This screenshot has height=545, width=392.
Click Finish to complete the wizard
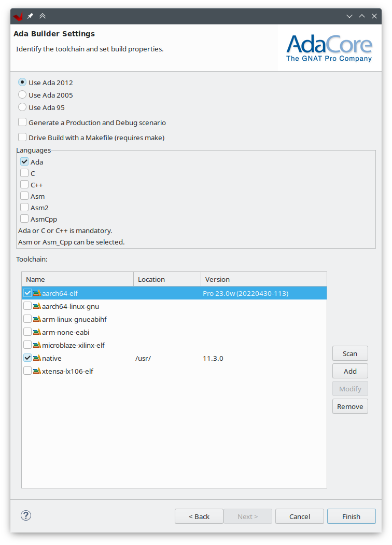tap(352, 516)
